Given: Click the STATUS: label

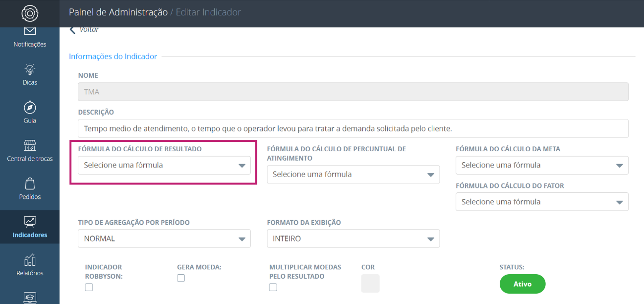Looking at the screenshot, I should [512, 267].
